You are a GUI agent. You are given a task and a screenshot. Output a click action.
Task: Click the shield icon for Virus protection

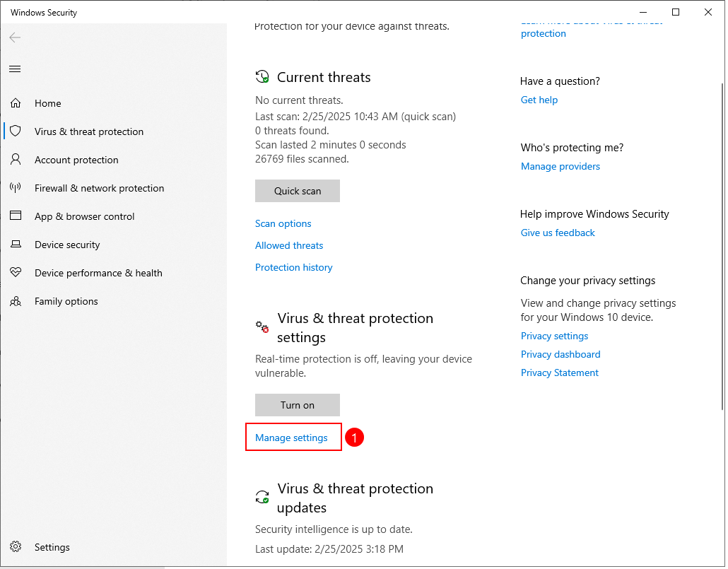point(16,131)
